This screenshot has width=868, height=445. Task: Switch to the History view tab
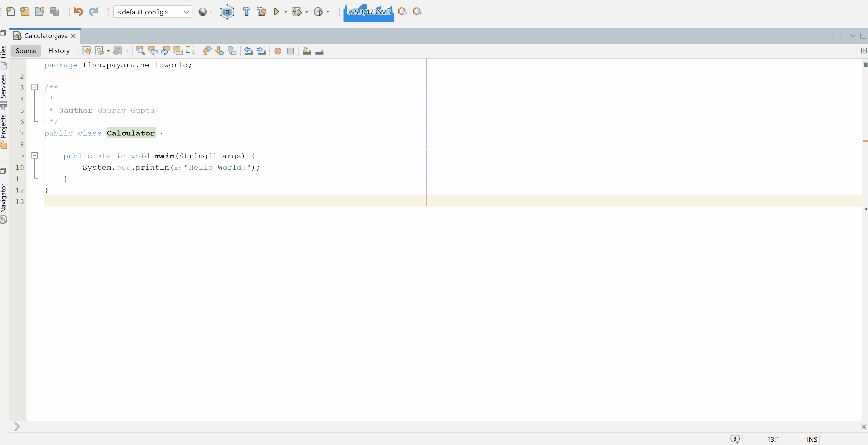59,51
